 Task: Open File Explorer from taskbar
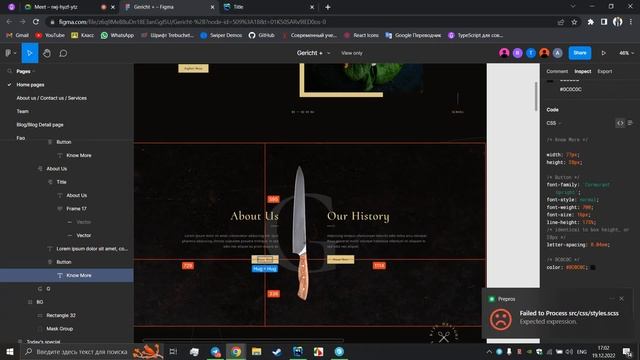[x=256, y=351]
